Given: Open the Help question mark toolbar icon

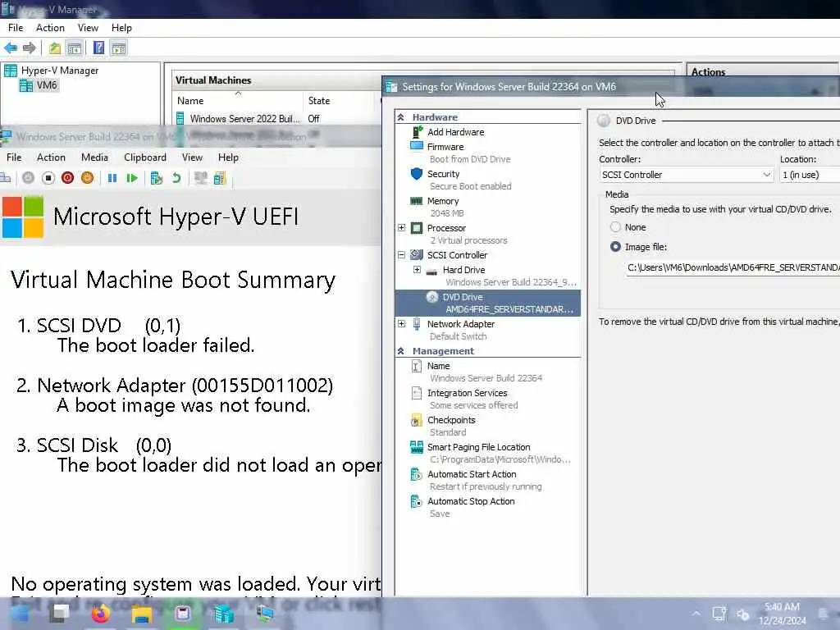Looking at the screenshot, I should (98, 48).
